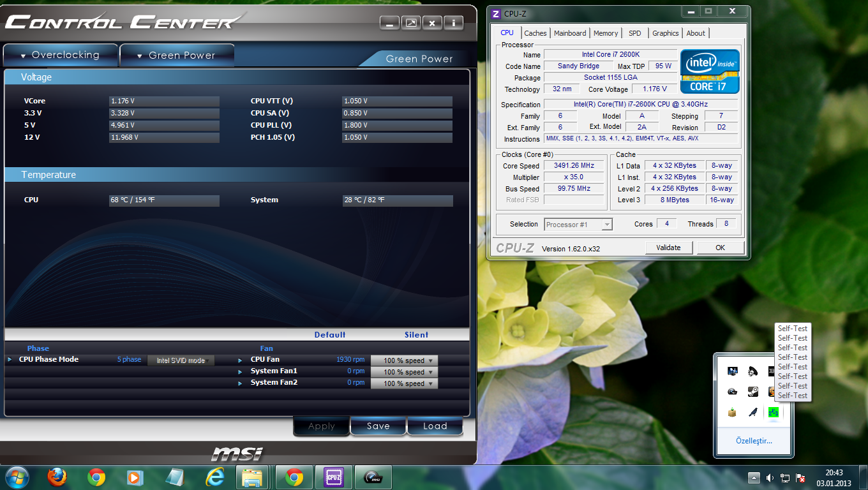Open the System Fan2 speed dropdown
This screenshot has height=490, width=868.
click(x=404, y=383)
